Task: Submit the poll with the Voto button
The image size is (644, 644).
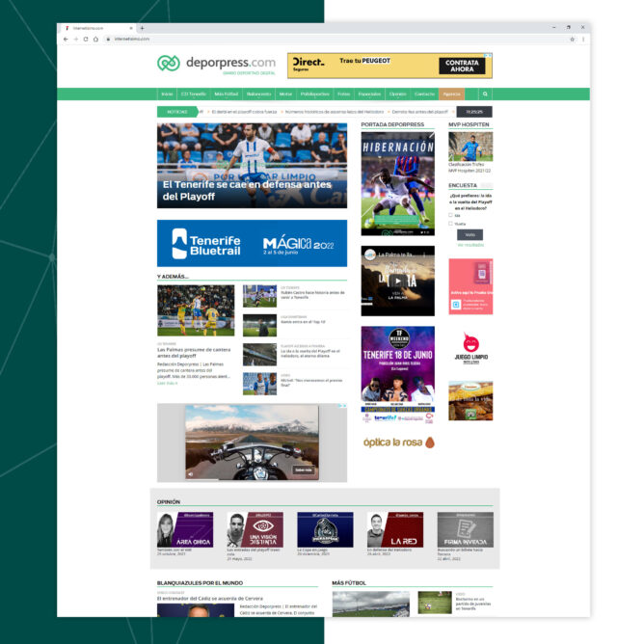Action: point(470,235)
